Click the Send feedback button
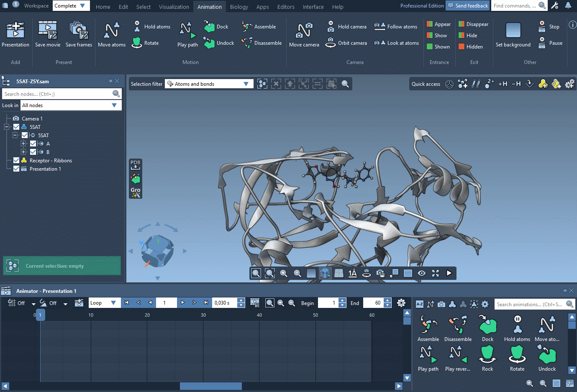Screen dimensions: 577x392 467,5
